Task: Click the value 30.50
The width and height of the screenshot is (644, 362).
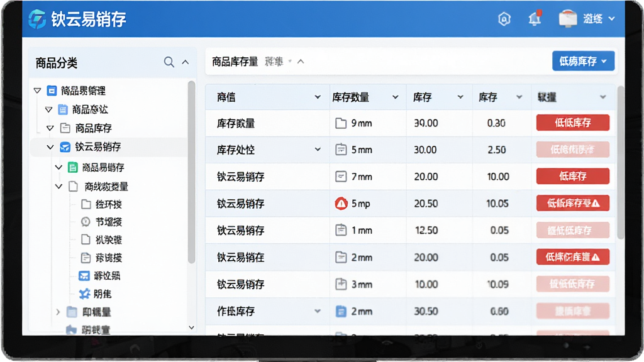Action: click(426, 311)
